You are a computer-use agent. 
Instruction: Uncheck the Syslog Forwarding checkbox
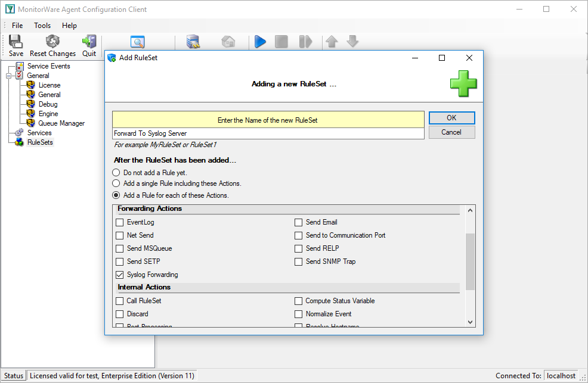(x=120, y=275)
